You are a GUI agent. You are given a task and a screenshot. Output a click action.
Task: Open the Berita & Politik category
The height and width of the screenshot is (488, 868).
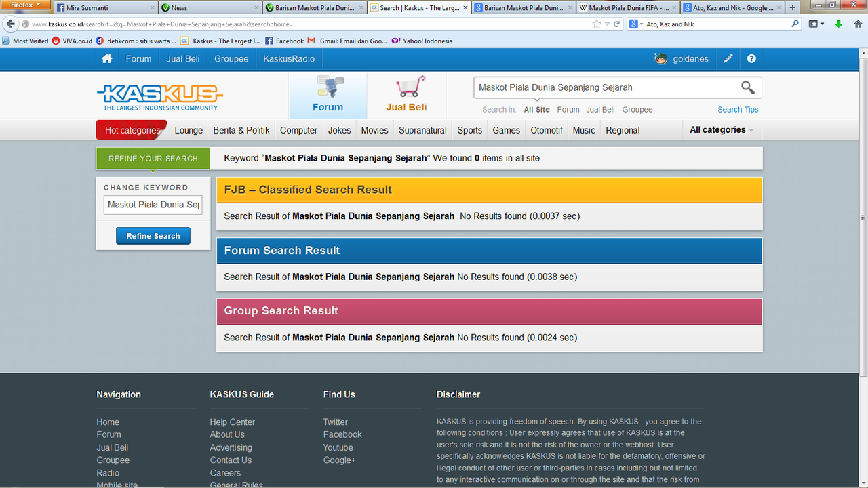pos(241,130)
